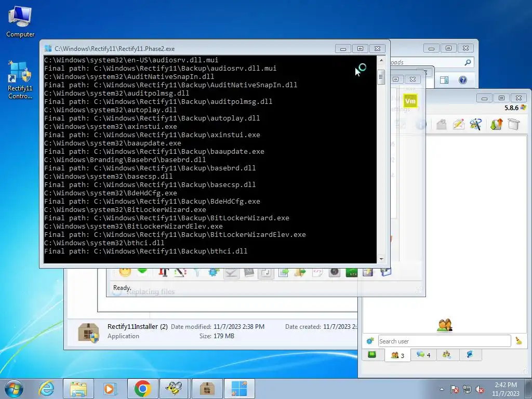Open the blue network tab in messenger
Screen dimensions: 532x399
point(470,354)
